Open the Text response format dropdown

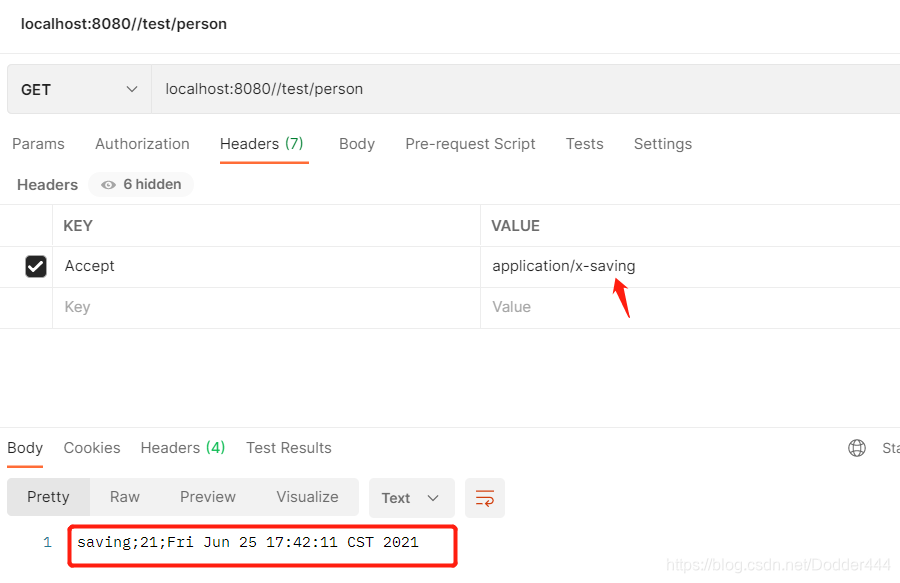[411, 497]
